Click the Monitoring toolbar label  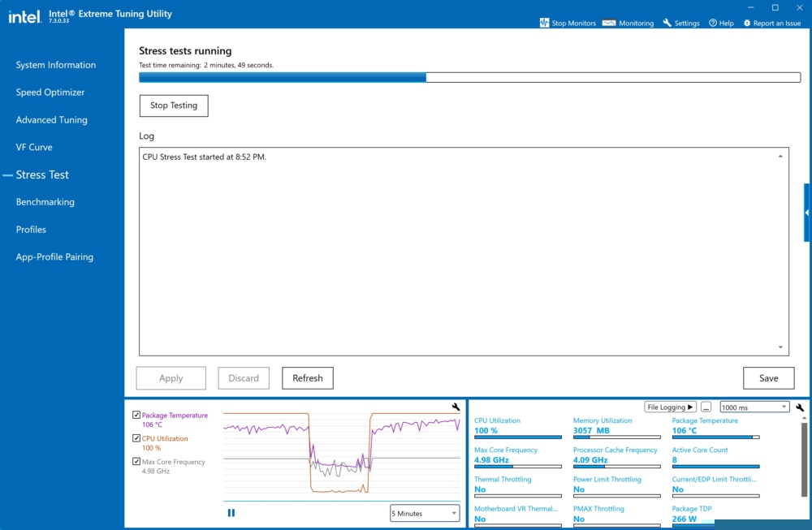coord(636,24)
